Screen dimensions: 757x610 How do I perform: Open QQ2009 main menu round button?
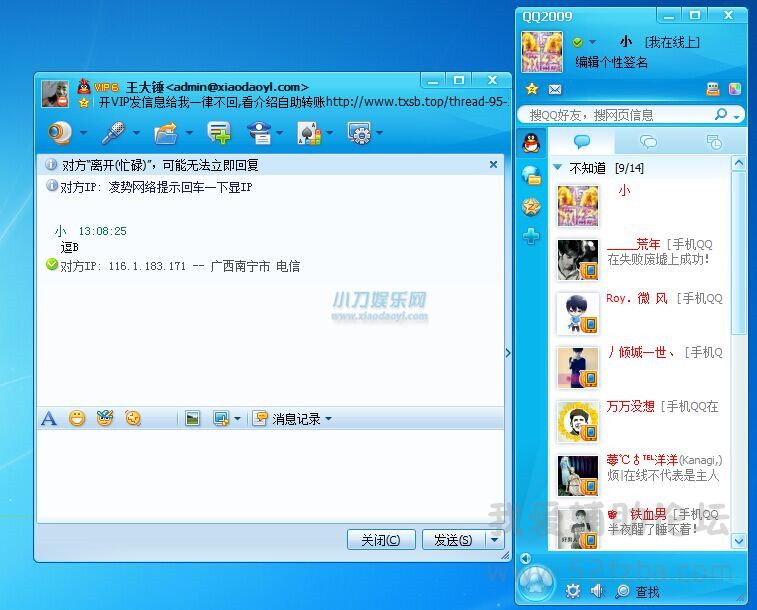[x=536, y=584]
